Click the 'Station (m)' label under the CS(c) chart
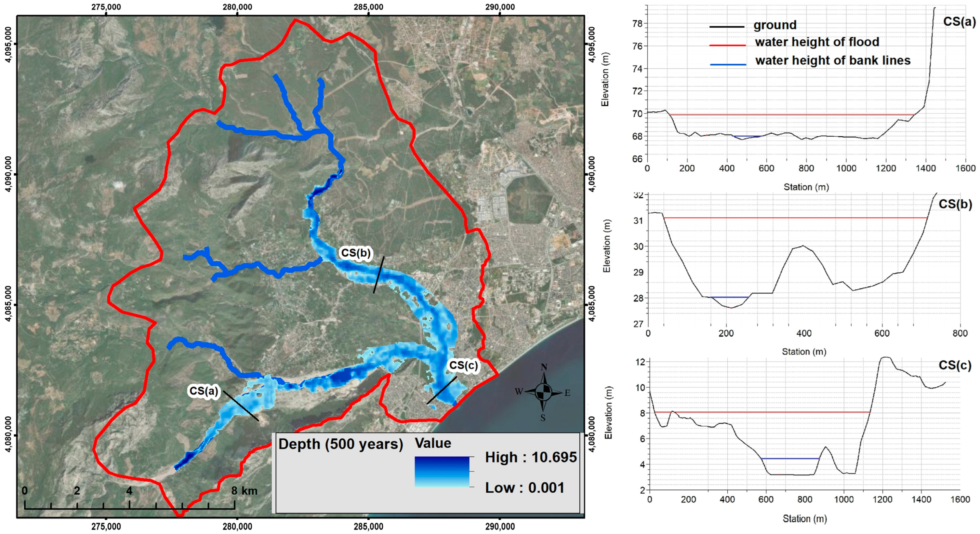The height and width of the screenshot is (534, 980). click(x=805, y=518)
